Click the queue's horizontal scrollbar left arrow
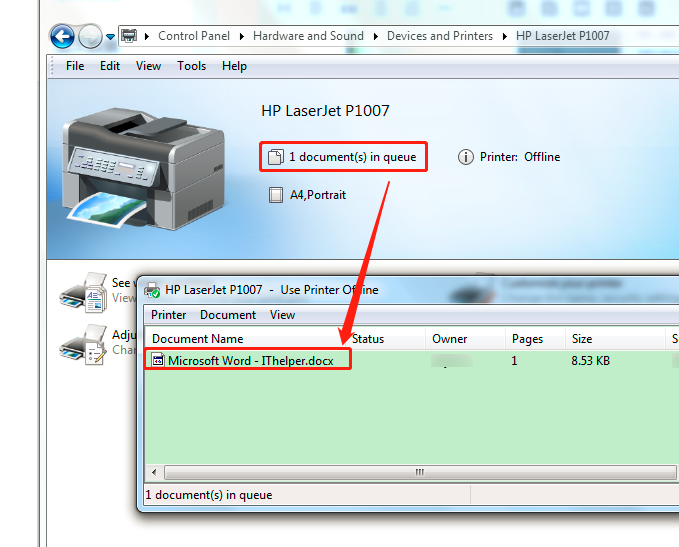This screenshot has width=679, height=547. pyautogui.click(x=154, y=472)
